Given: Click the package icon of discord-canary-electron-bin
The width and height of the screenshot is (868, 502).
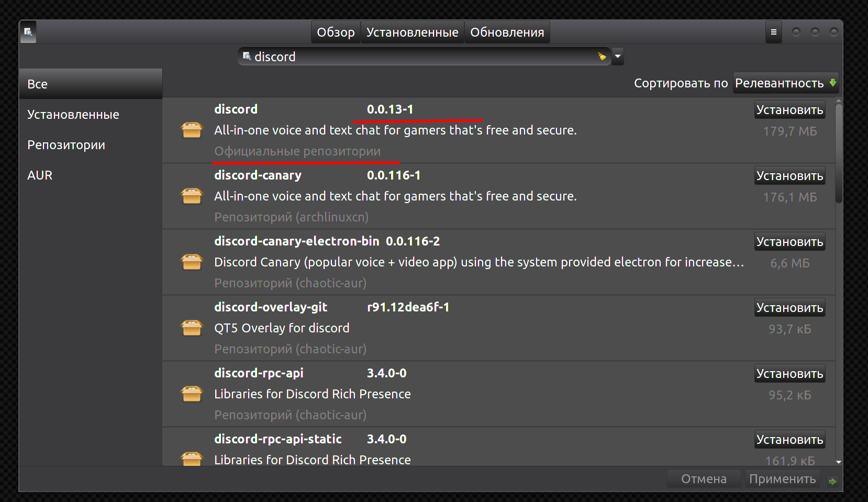Looking at the screenshot, I should (192, 262).
